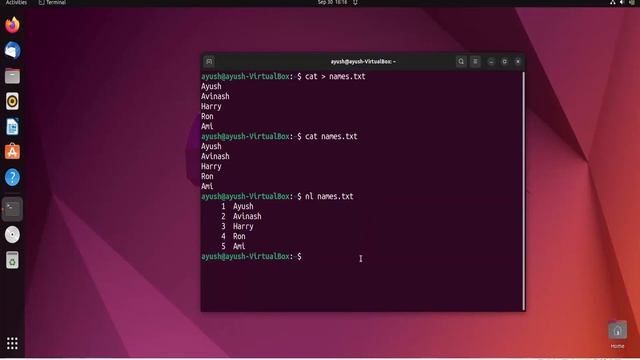Open the Help question mark icon

pos(12,177)
